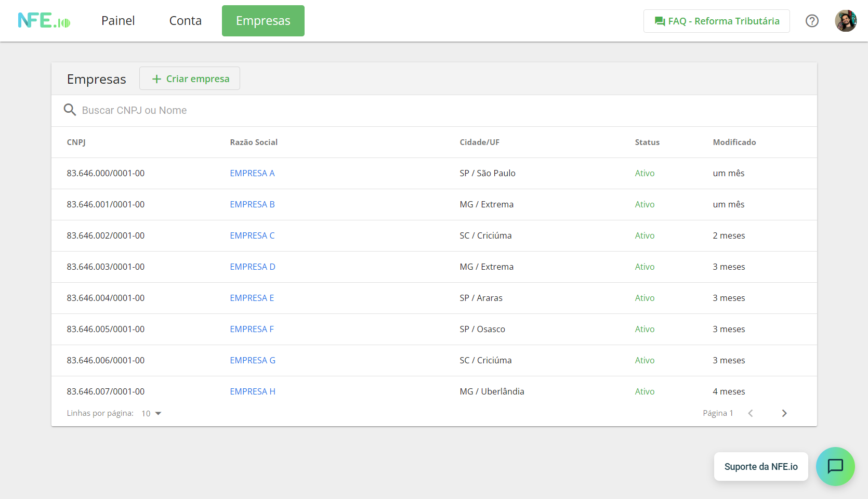
Task: Click the Criar empresa button
Action: [x=189, y=78]
